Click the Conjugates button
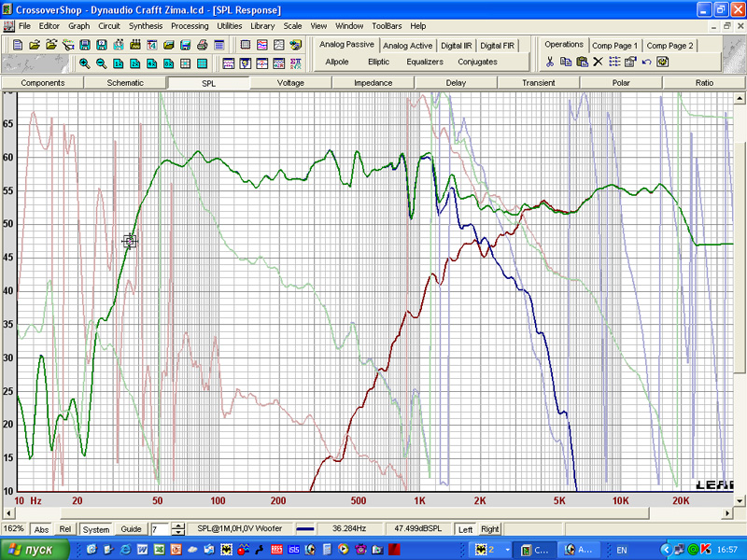Viewport: 747px width, 560px height. (x=477, y=62)
